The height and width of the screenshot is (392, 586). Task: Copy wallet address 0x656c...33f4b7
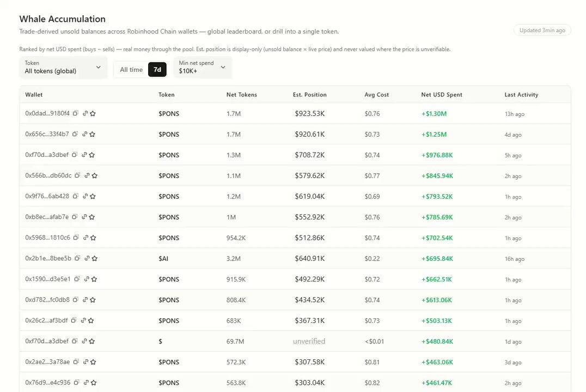point(75,134)
